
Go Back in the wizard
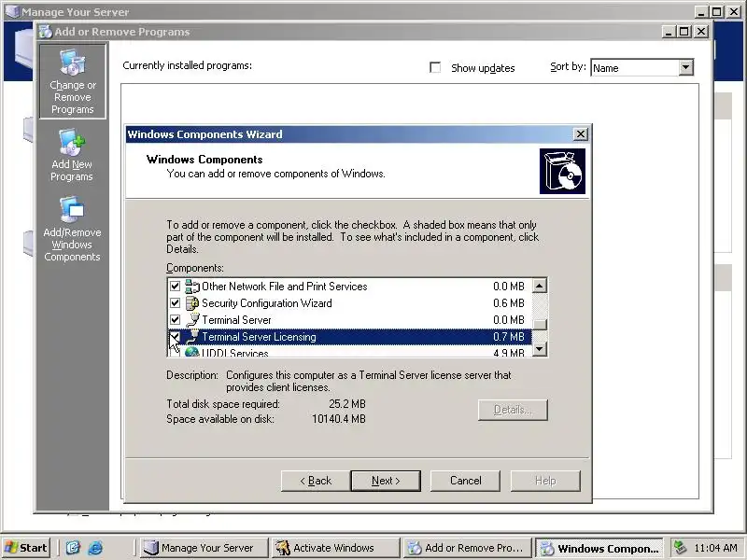(316, 481)
